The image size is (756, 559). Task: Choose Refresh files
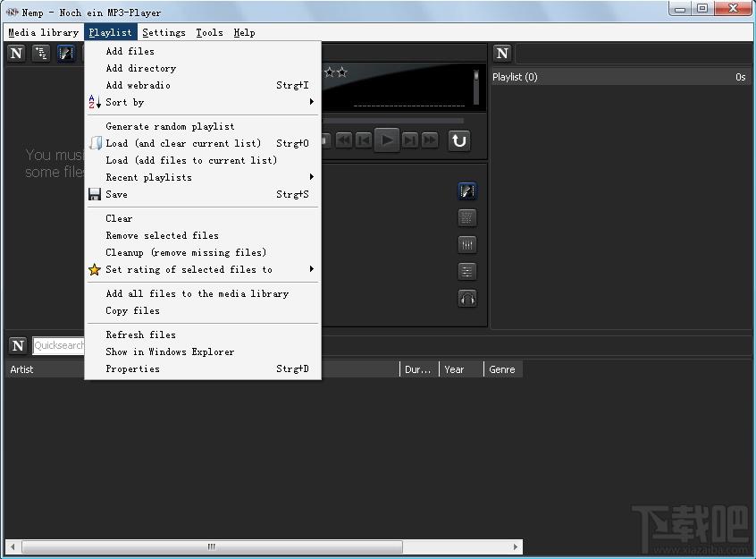(x=203, y=335)
